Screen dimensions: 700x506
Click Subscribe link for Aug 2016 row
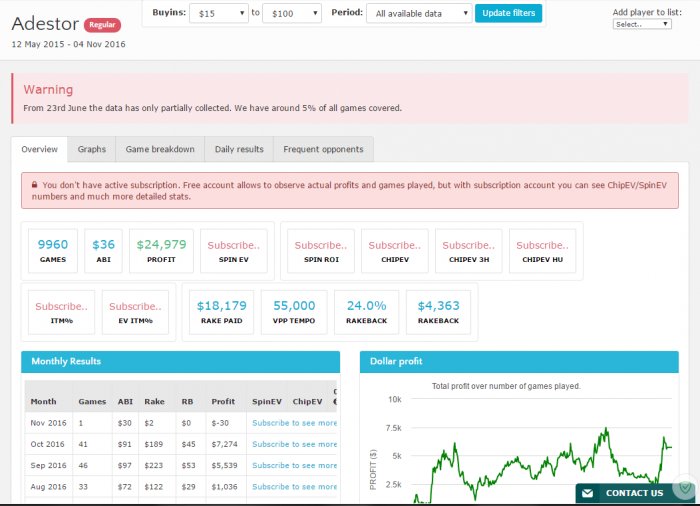click(x=294, y=486)
